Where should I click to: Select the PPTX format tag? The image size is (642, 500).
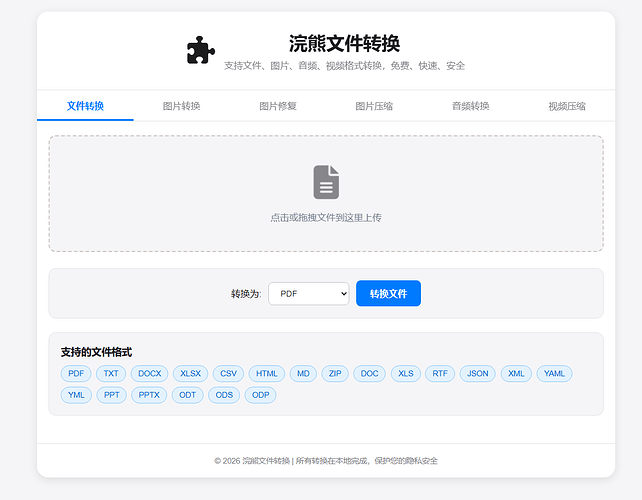pyautogui.click(x=149, y=395)
